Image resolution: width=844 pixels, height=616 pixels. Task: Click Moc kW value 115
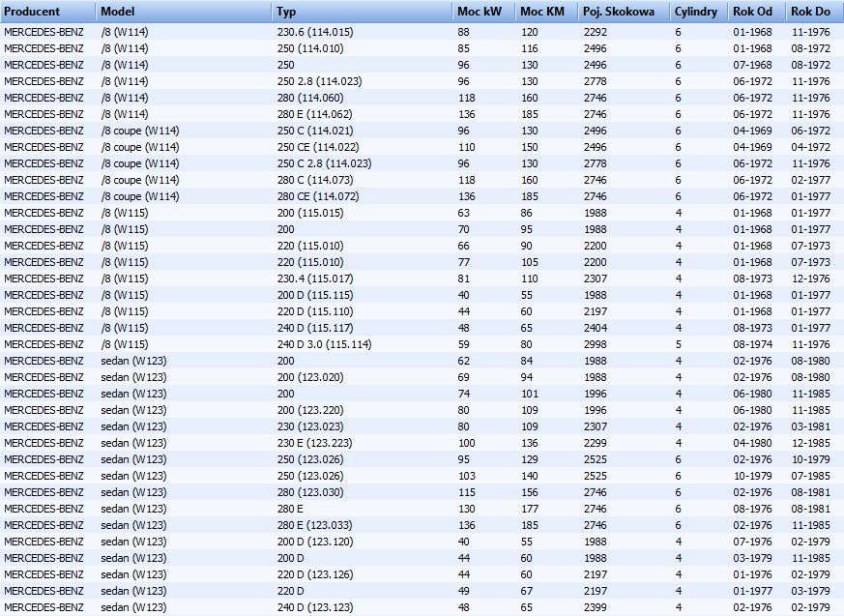point(466,492)
